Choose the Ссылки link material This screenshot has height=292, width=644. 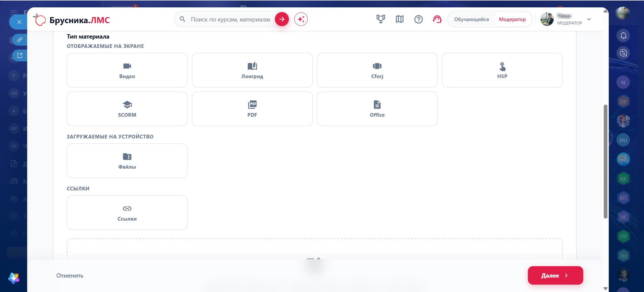[x=127, y=213]
